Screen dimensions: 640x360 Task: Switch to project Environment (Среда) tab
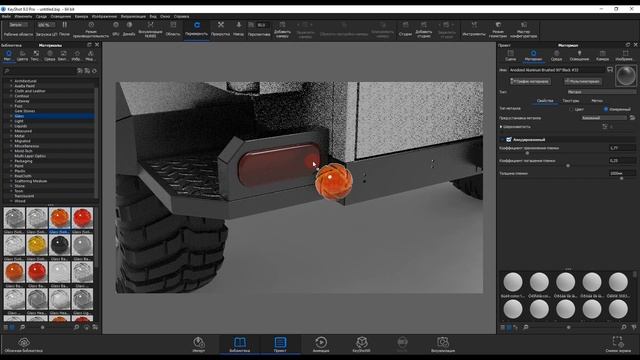tap(556, 56)
